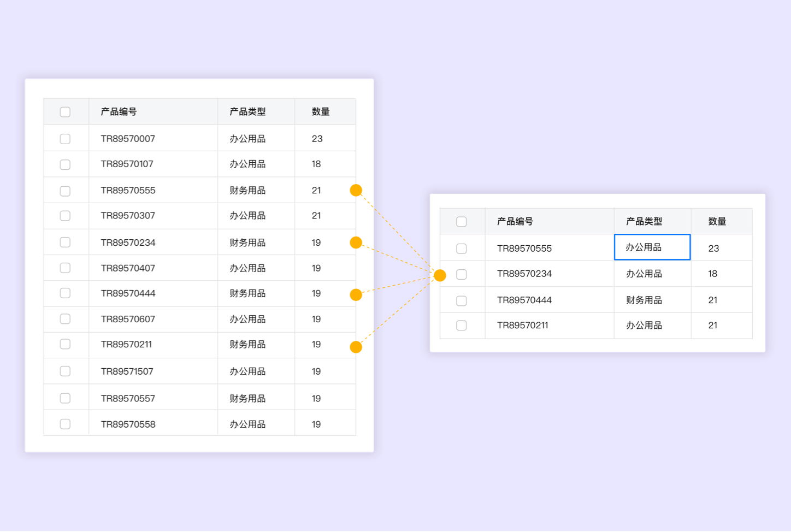The image size is (791, 532).
Task: Click the TR89570407 product number cell
Action: (128, 268)
